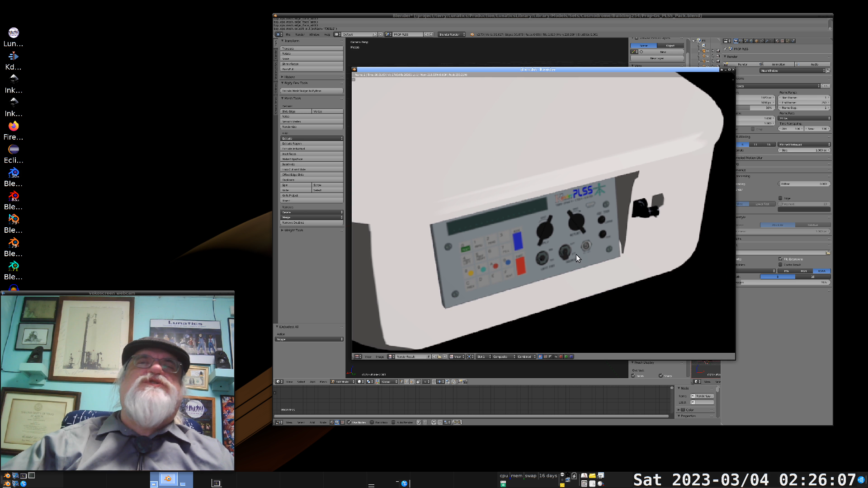Open the Render tab camera icon in Properties
This screenshot has width=868, height=488.
point(736,41)
